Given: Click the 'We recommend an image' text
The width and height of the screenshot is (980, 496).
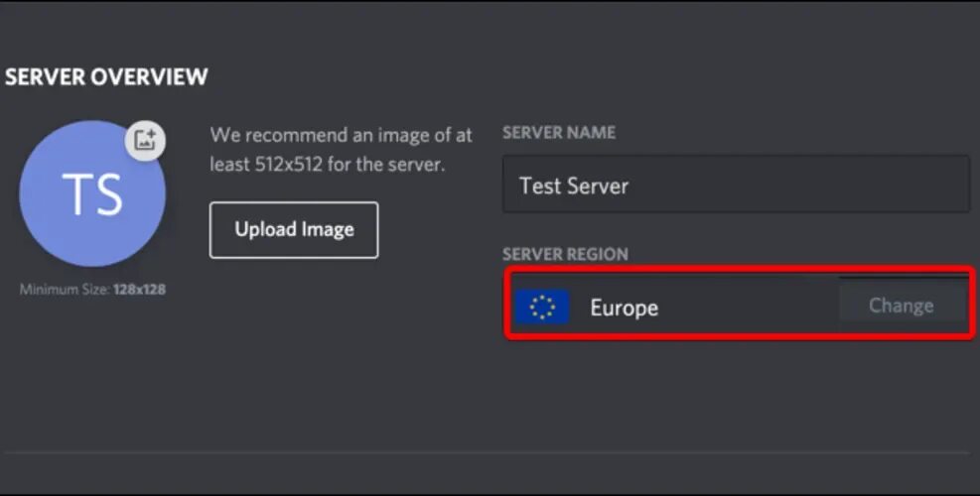Looking at the screenshot, I should pyautogui.click(x=341, y=135).
